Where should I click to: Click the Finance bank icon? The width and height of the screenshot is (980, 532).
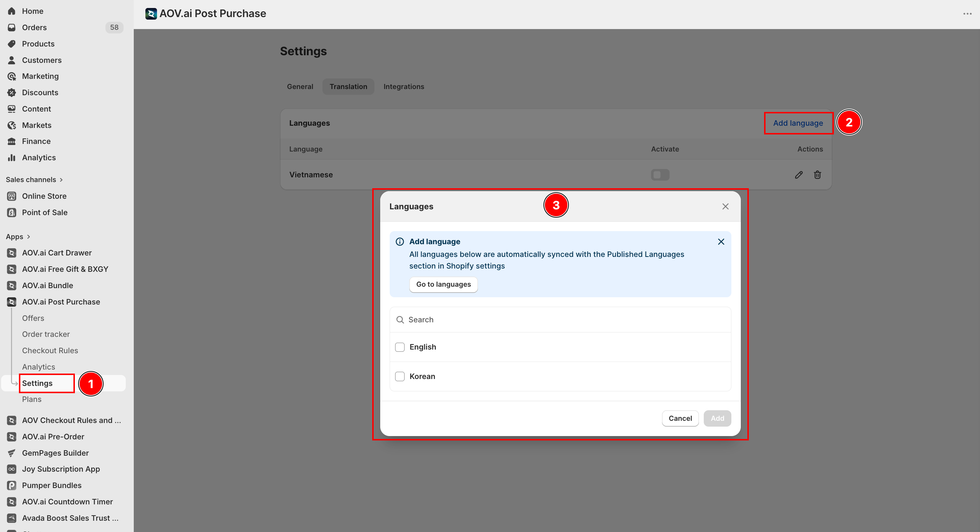coord(12,141)
